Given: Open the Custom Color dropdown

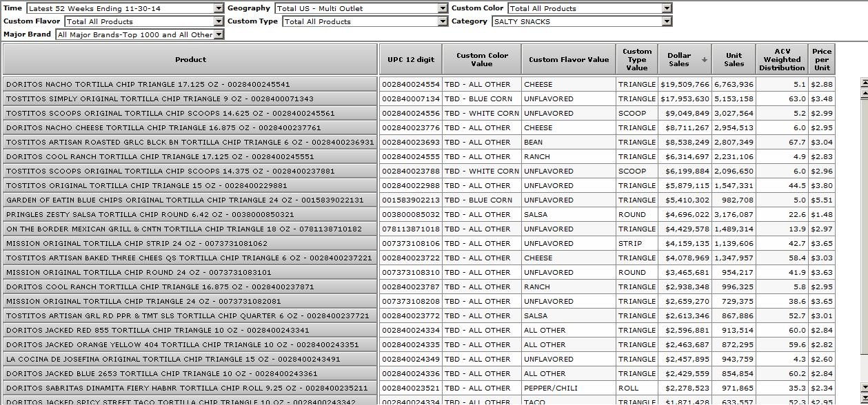Looking at the screenshot, I should tap(666, 8).
